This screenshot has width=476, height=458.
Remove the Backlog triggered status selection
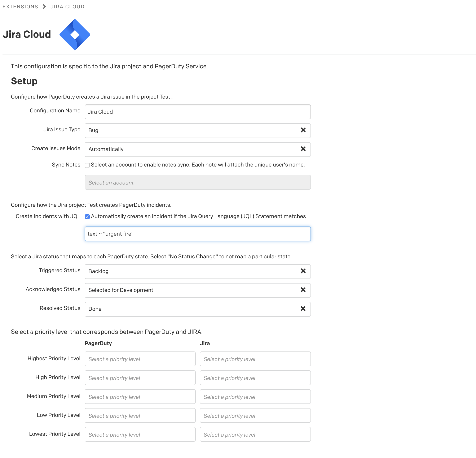click(x=303, y=271)
